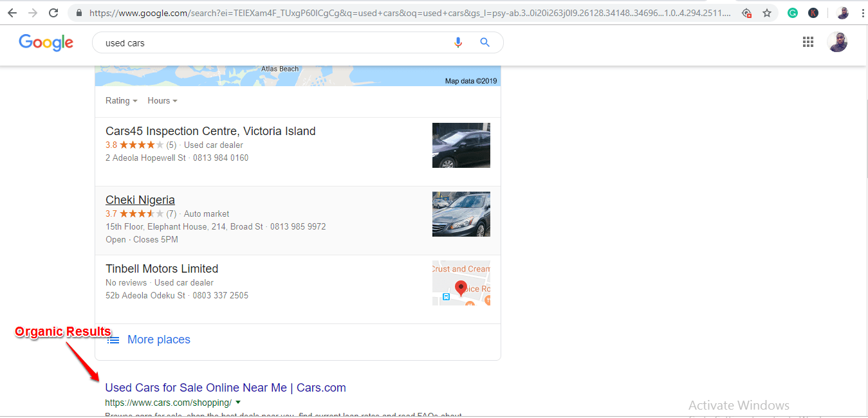
Task: Click the Cars45 black car thumbnail
Action: point(461,145)
